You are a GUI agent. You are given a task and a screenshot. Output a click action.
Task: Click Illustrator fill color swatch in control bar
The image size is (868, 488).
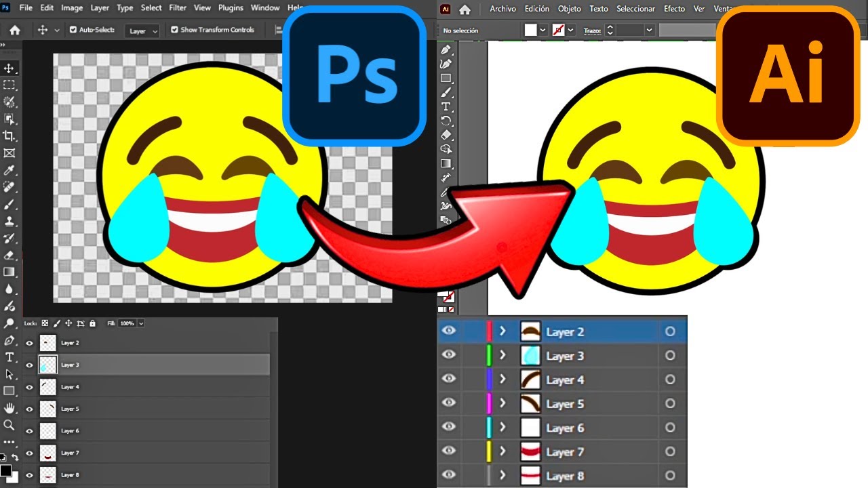[x=531, y=30]
